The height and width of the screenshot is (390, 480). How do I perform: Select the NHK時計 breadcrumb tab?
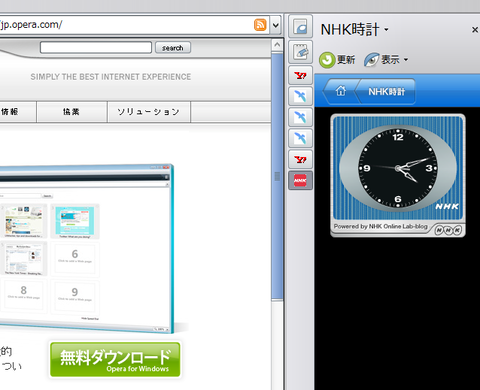tap(386, 92)
